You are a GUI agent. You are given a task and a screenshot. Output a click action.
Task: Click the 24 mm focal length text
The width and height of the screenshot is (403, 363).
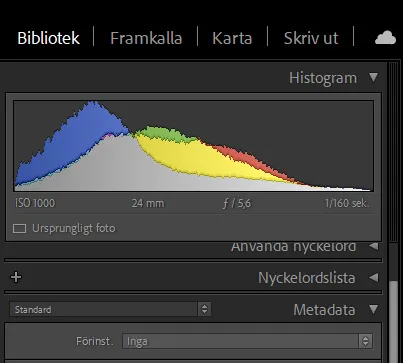(148, 203)
